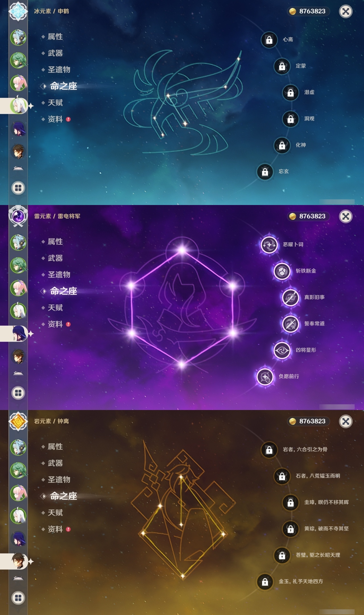This screenshot has width=364, height=615.
Task: View the 真影旧事 constellation icon
Action: coord(290,298)
